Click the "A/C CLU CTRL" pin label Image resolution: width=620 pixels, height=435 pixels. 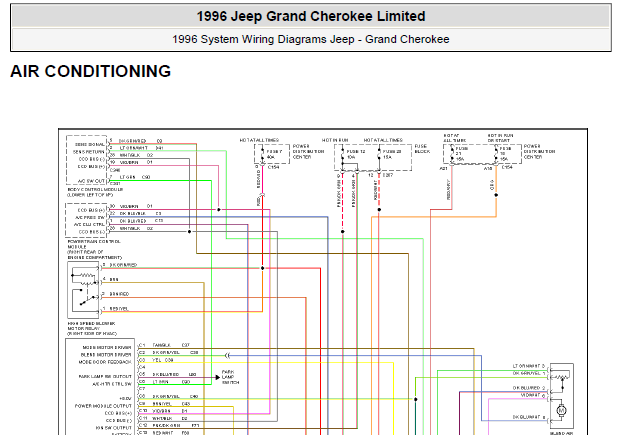(89, 225)
